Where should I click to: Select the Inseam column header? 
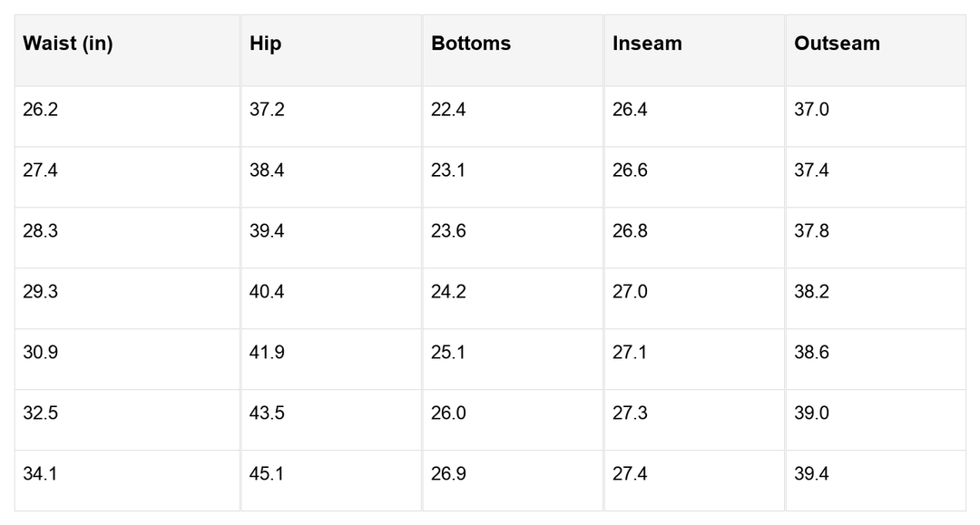coord(647,44)
